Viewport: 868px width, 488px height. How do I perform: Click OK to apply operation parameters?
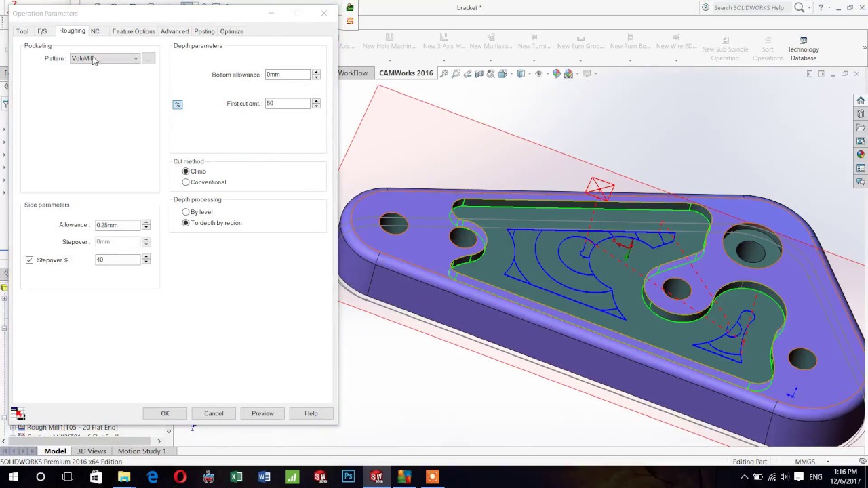165,413
